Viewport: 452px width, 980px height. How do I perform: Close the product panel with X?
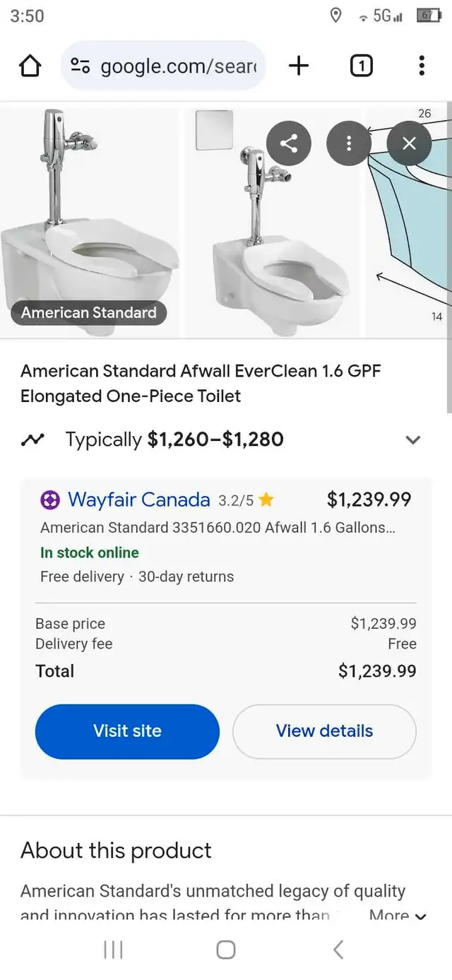(409, 143)
